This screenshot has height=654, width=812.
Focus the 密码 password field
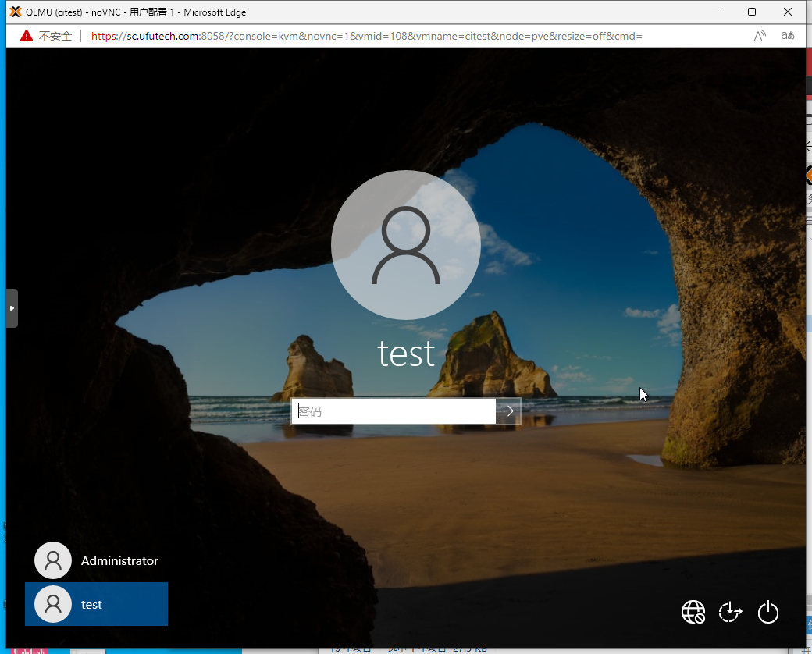[394, 411]
